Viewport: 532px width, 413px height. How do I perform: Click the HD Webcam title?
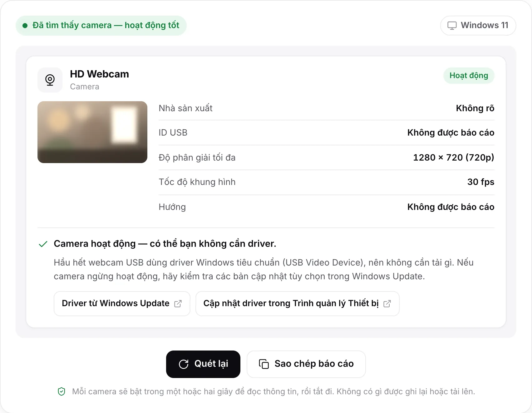pos(99,74)
